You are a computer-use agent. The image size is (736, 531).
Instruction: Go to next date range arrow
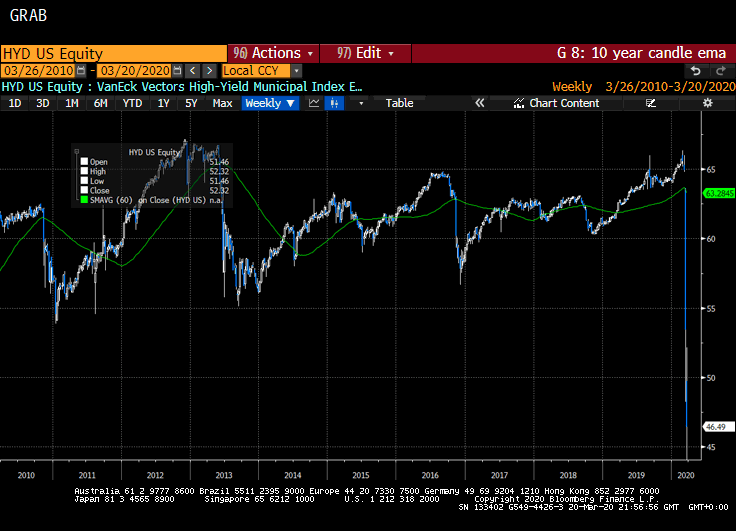coord(209,71)
